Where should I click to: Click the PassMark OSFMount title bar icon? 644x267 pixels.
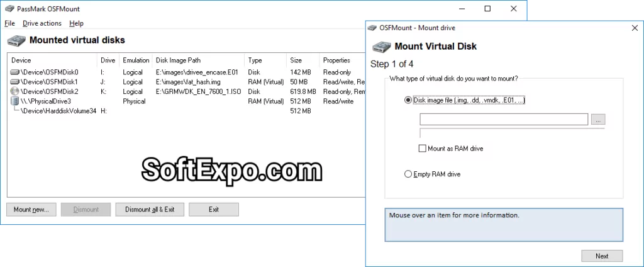(x=9, y=9)
